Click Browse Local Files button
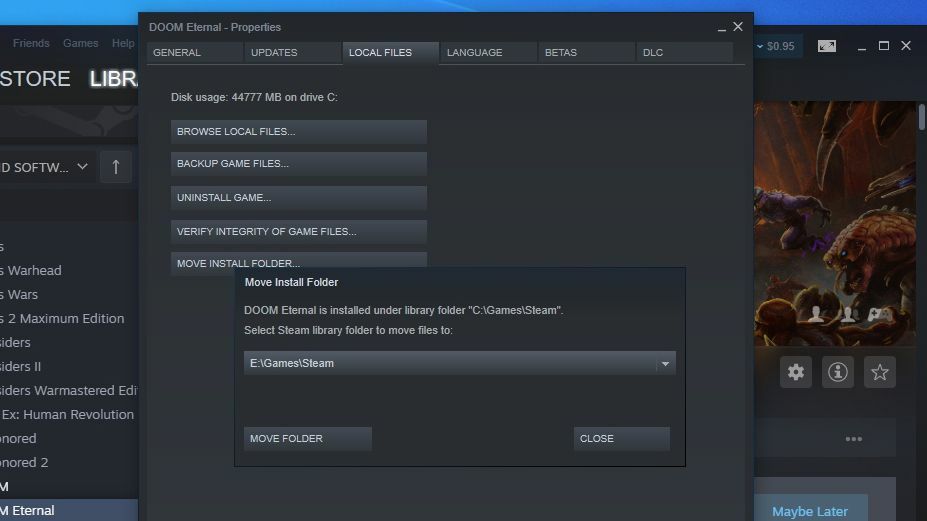The height and width of the screenshot is (521, 927). pyautogui.click(x=299, y=132)
